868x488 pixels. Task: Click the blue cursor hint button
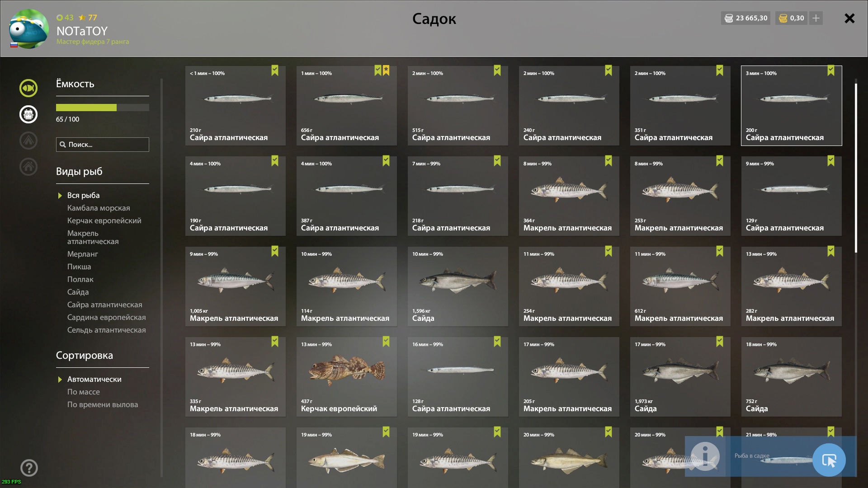(x=829, y=460)
